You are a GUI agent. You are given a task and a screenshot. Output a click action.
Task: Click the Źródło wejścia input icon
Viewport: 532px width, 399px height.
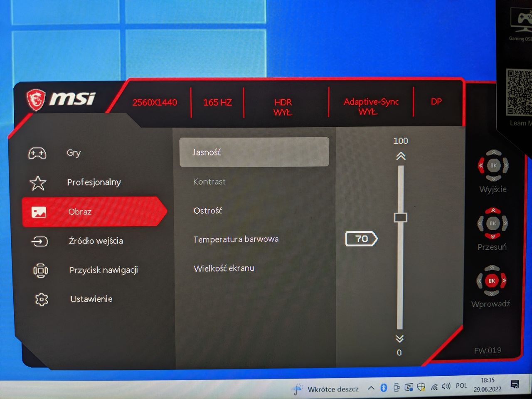tap(39, 241)
